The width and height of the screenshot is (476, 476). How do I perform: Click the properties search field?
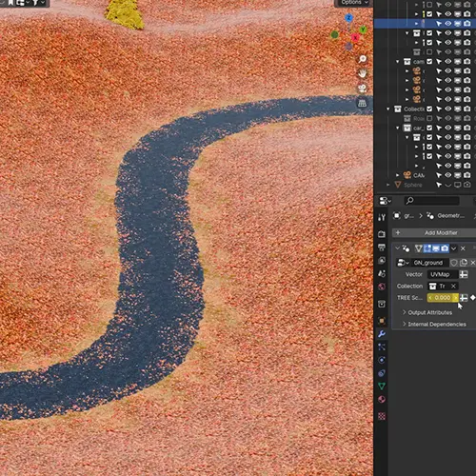click(x=431, y=201)
